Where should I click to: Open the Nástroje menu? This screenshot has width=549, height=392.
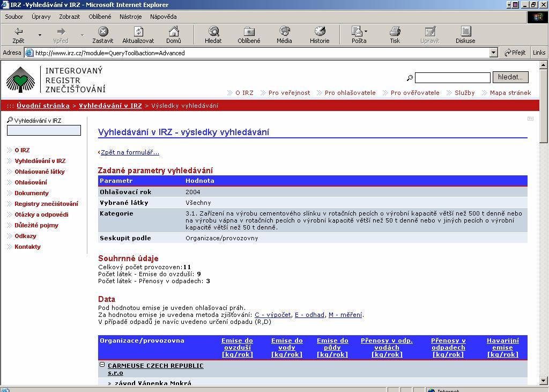[131, 17]
